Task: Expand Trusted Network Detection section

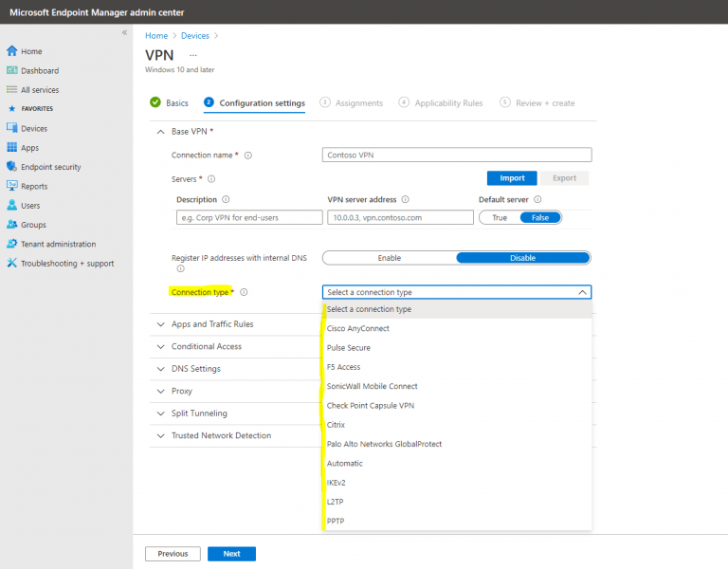Action: point(160,435)
